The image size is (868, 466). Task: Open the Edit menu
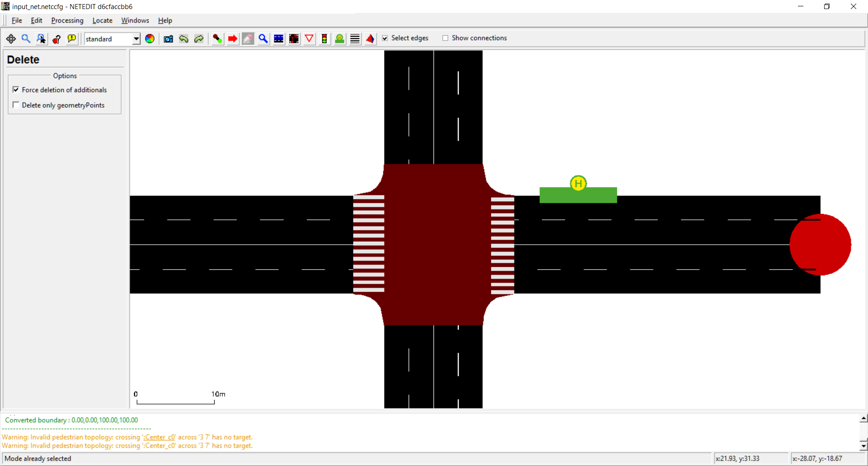tap(36, 20)
